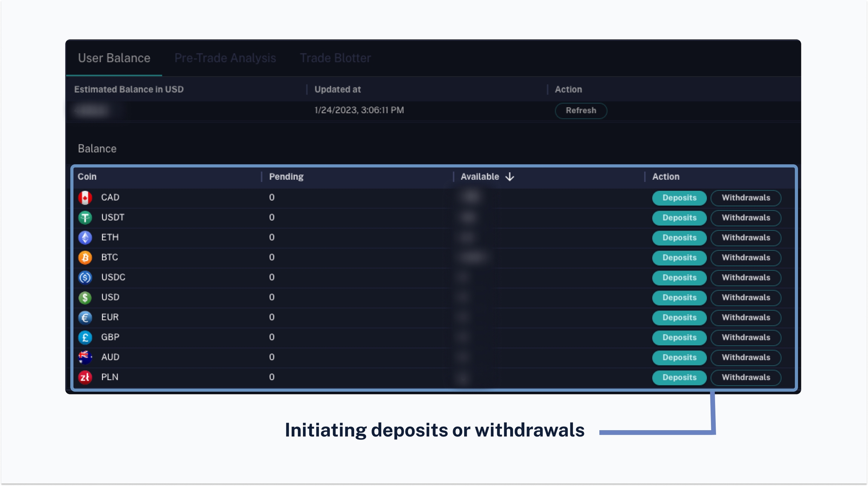The width and height of the screenshot is (868, 486).
Task: Click the USDT Tether coin icon
Action: coord(85,218)
